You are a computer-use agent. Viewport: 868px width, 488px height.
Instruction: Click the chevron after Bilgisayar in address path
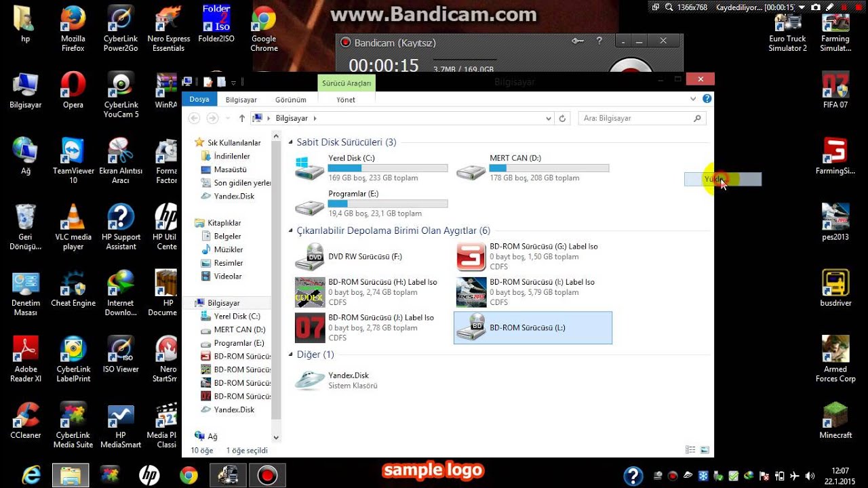315,118
